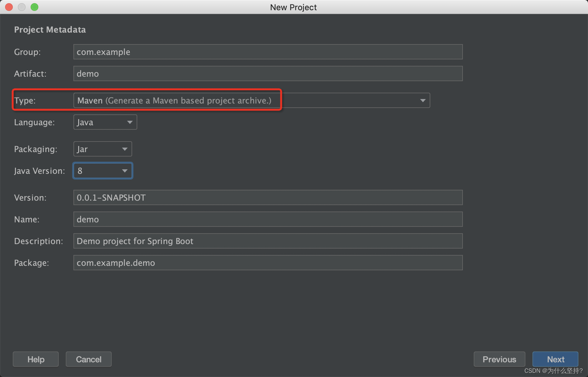Viewport: 588px width, 377px height.
Task: Edit the Package field com.example.demo
Action: pos(268,263)
